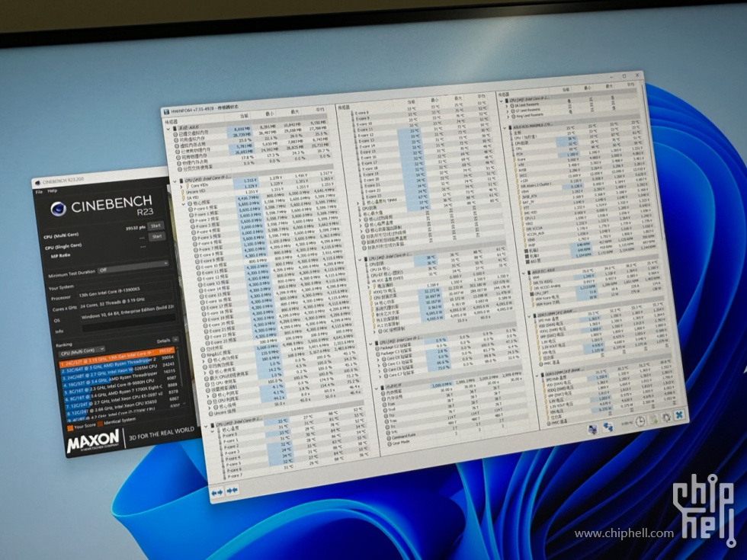Select ranking entry 2 AMD Ryzen Threadripper 32C/64T
This screenshot has height=560, width=747.
(x=117, y=363)
